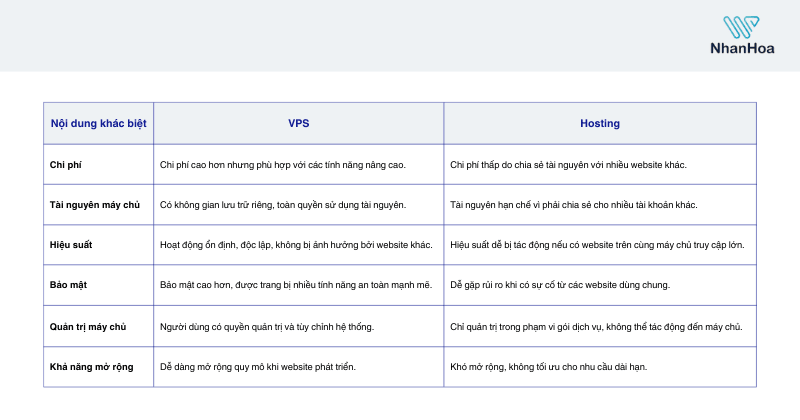Screen dimensions: 800x420
Task: Click the VPS 'Bảo mật cao hơn' cell
Action: 298,285
